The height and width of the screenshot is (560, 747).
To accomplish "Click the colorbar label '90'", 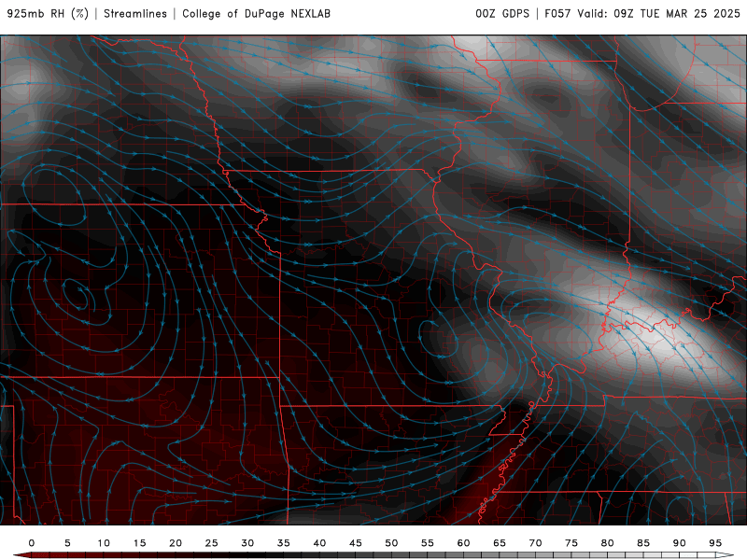I will [680, 543].
